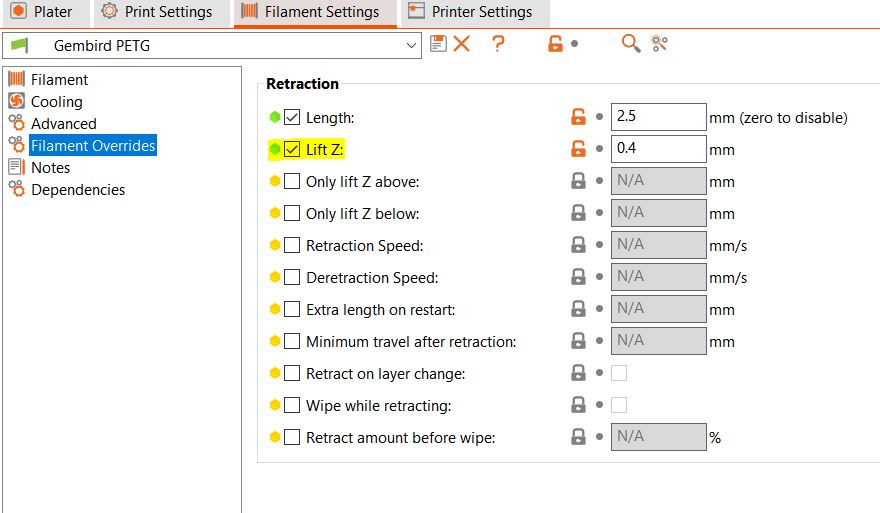Disable the Lift Z override checkbox
Image resolution: width=880 pixels, height=513 pixels.
(x=292, y=149)
